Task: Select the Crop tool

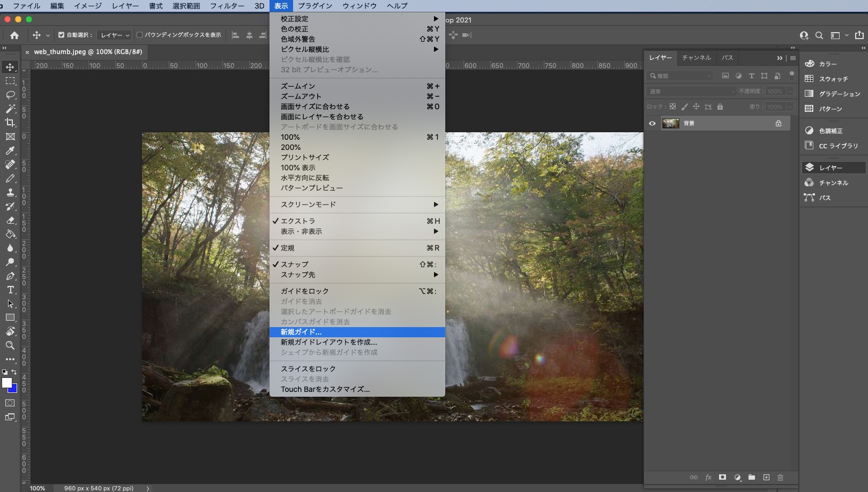Action: pyautogui.click(x=10, y=123)
